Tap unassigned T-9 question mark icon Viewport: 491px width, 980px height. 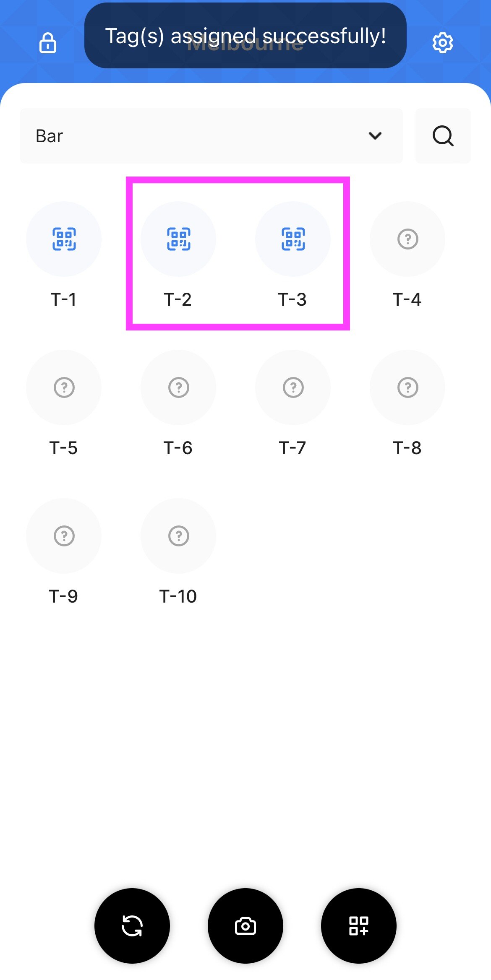[64, 536]
